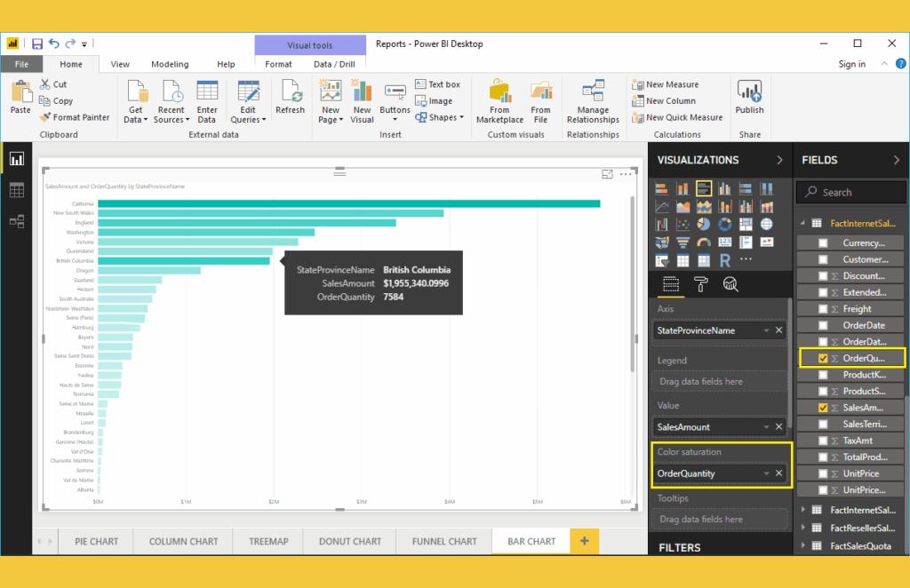Tick the OrderDate field checkbox
The image size is (910, 588).
[822, 325]
